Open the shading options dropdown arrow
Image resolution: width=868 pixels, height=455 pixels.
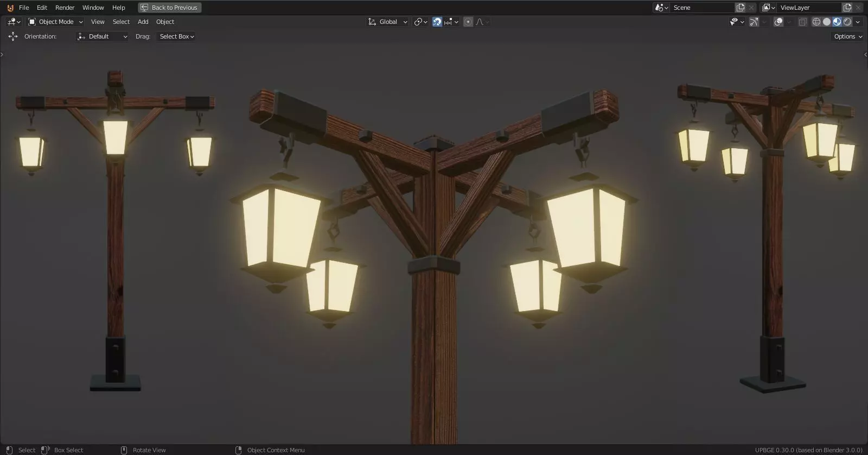[858, 22]
